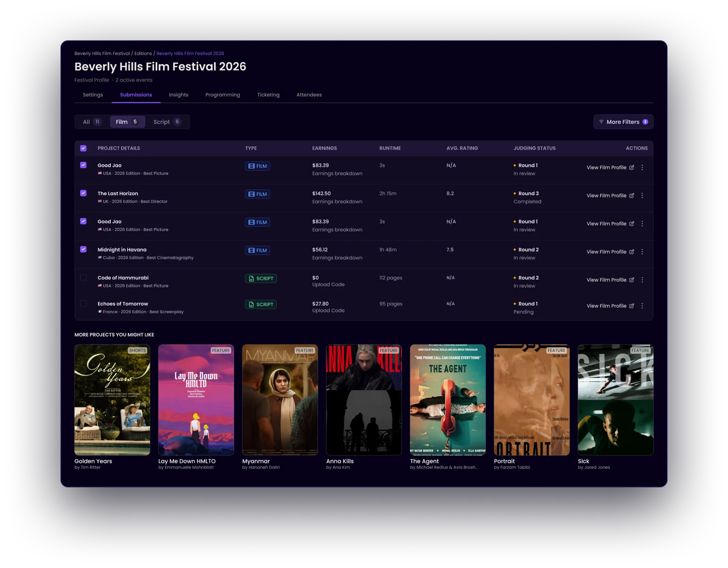This screenshot has height=568, width=728.
Task: Open the Lay Me Down HMLTO poster
Action: click(x=196, y=400)
